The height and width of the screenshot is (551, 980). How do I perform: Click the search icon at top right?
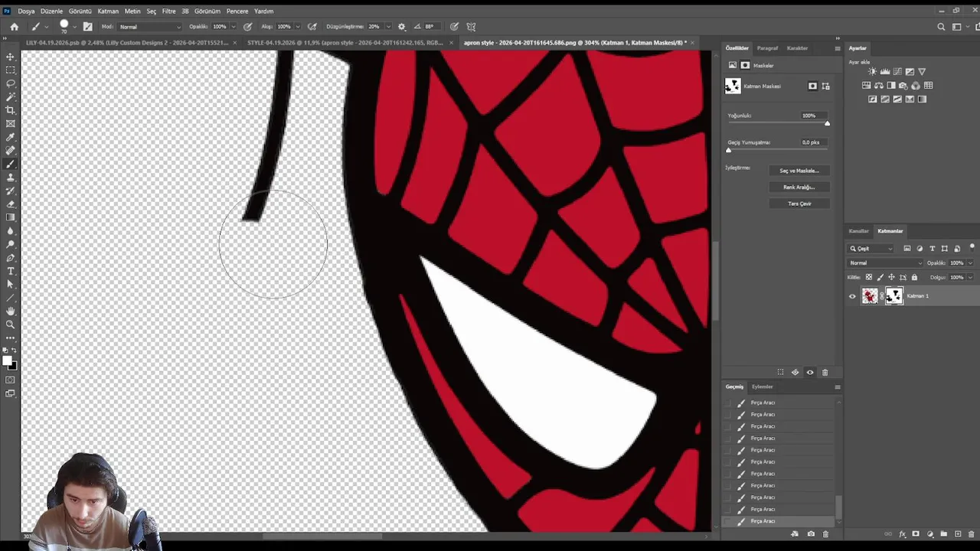[942, 27]
